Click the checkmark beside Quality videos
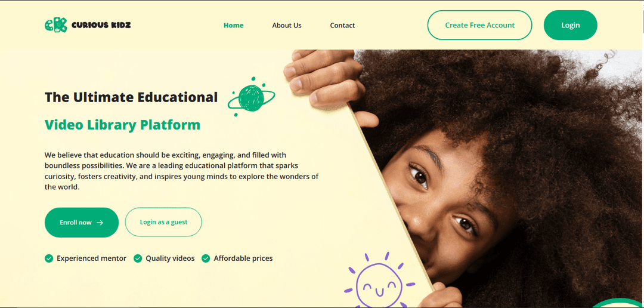 point(138,258)
